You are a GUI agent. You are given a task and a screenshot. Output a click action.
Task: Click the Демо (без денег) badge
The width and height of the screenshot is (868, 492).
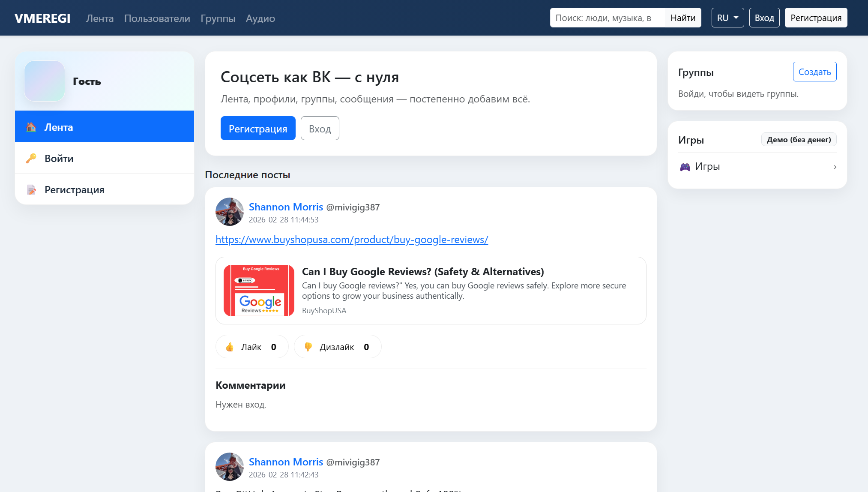point(799,140)
